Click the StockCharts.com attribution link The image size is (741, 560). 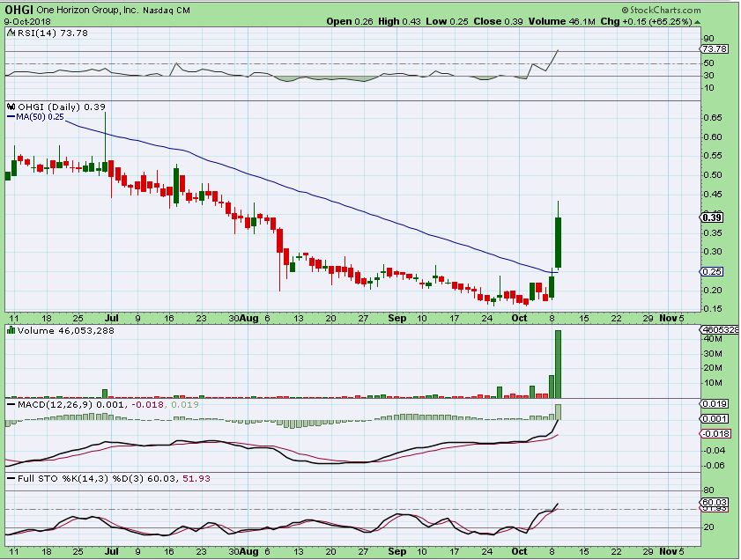tap(661, 10)
